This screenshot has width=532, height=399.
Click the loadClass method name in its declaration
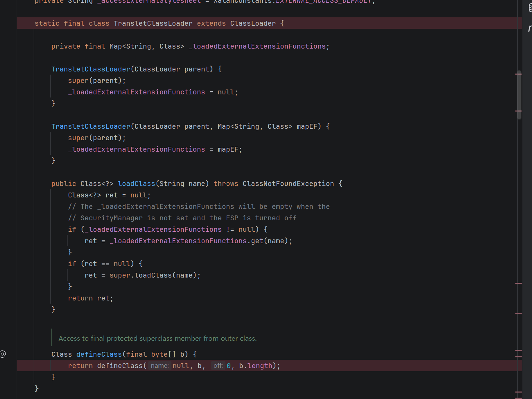coord(136,184)
